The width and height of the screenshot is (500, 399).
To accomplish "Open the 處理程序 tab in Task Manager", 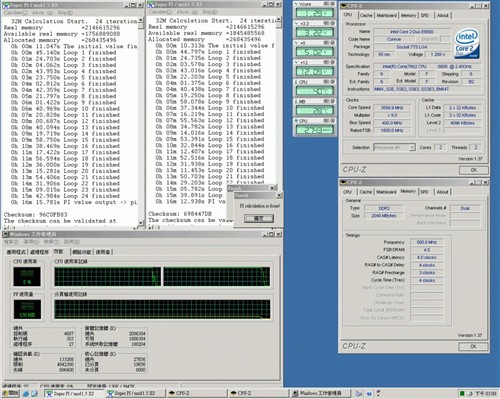I will click(39, 252).
